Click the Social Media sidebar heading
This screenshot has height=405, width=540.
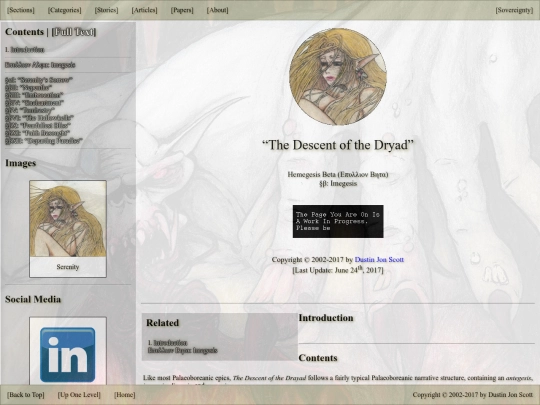pyautogui.click(x=33, y=299)
